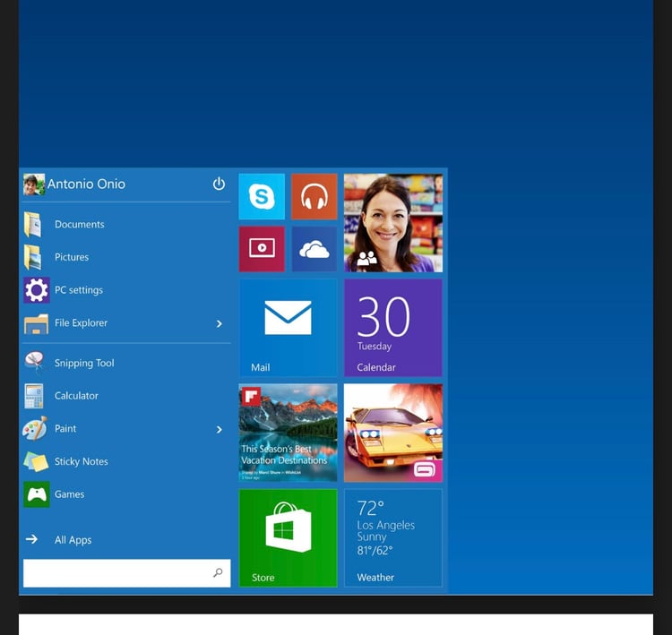Click the All Apps arrow icon
The width and height of the screenshot is (672, 635).
tap(31, 539)
